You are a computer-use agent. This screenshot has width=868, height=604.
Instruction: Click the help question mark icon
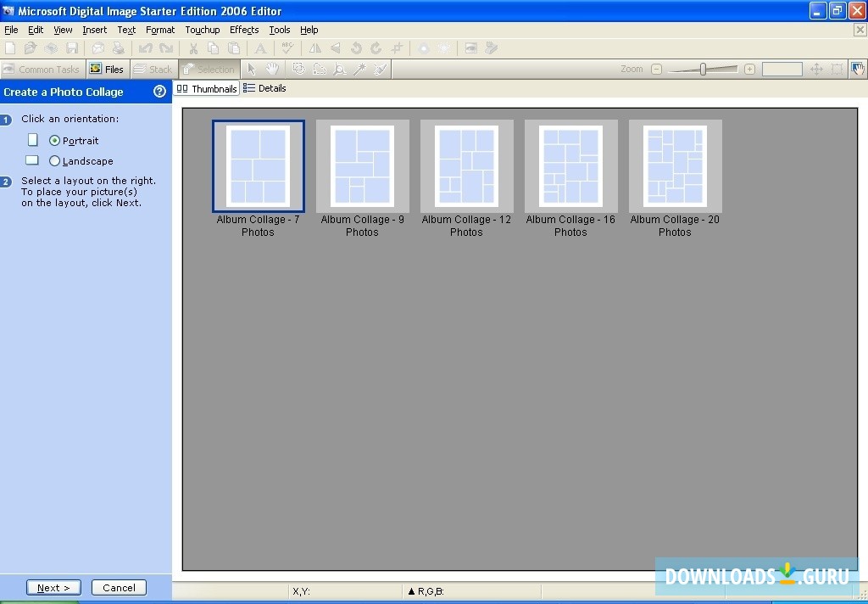[159, 92]
